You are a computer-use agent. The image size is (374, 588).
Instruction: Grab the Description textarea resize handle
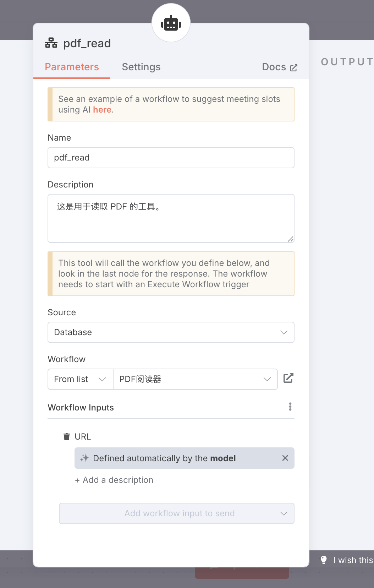click(x=291, y=239)
